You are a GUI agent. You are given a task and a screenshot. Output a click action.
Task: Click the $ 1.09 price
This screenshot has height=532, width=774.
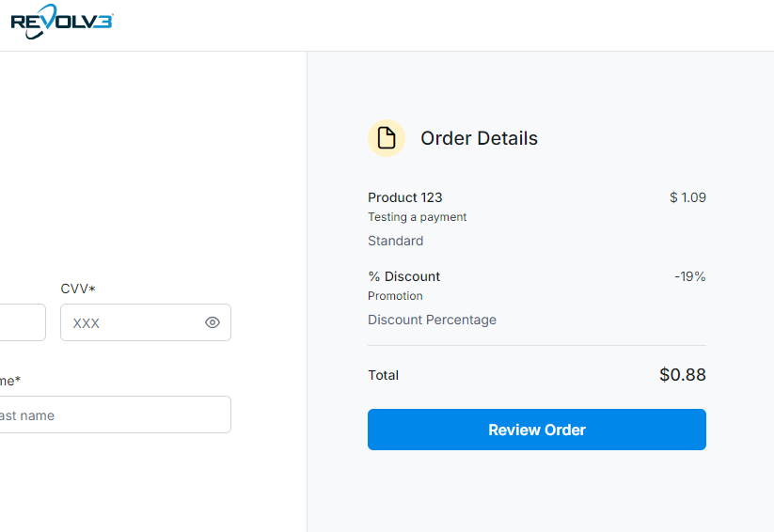tap(687, 197)
